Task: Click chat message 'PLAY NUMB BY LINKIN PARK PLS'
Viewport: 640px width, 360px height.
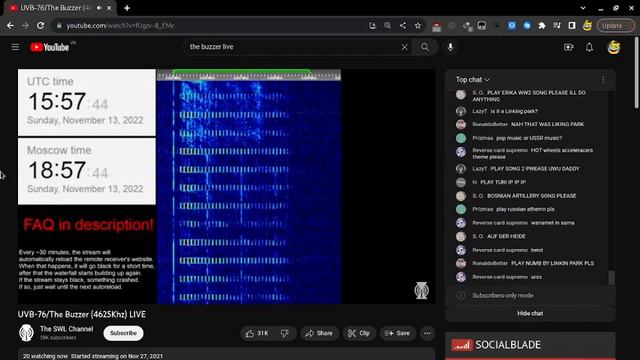Action: point(552,263)
